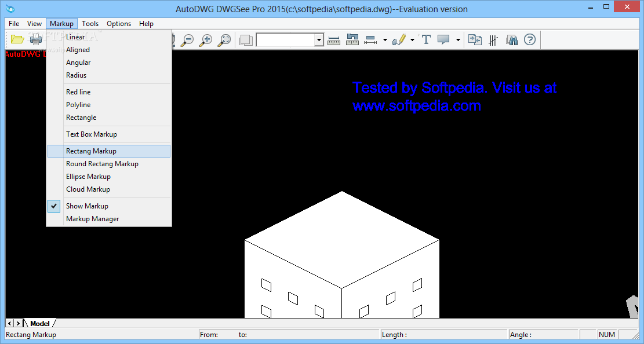Screen dimensions: 644x344
Task: Select the Text (T) tool icon
Action: 426,40
